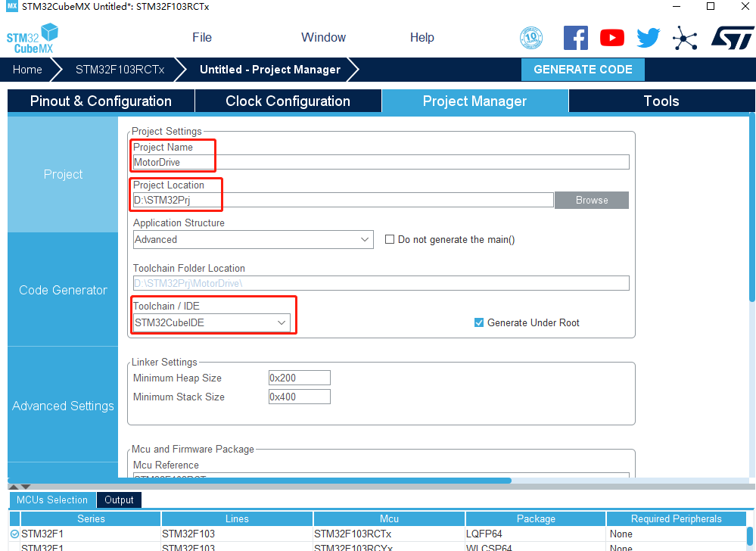Open the Toolchain / IDE dropdown
The width and height of the screenshot is (756, 551).
pos(212,322)
